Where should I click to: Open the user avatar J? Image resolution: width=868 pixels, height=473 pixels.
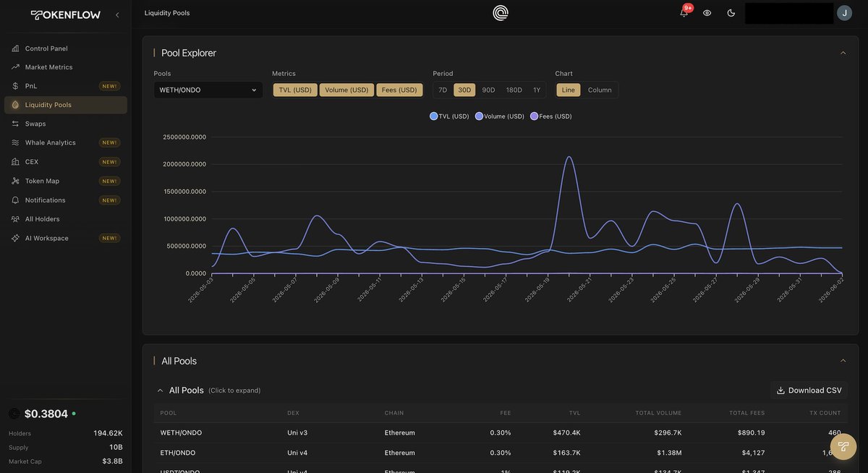pos(844,13)
